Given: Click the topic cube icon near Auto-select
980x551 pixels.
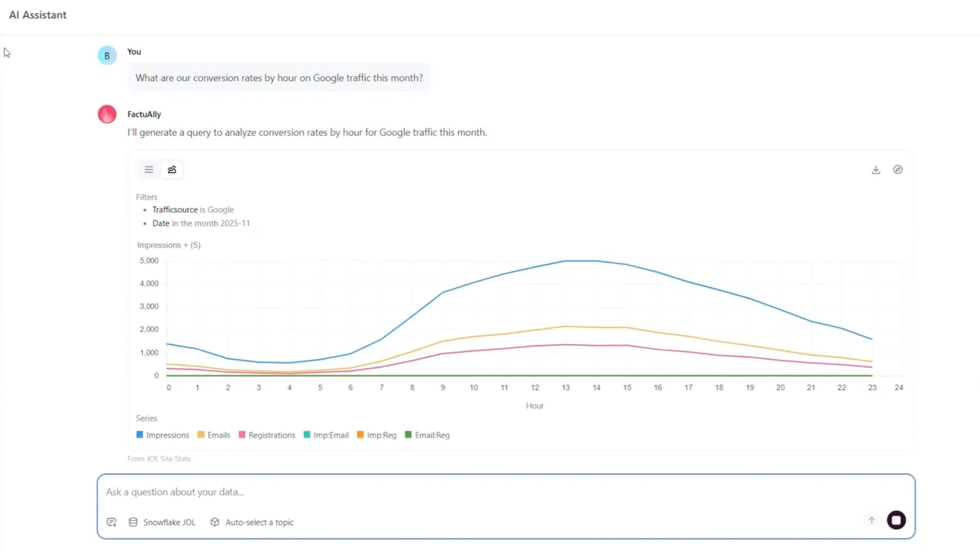Looking at the screenshot, I should (215, 522).
